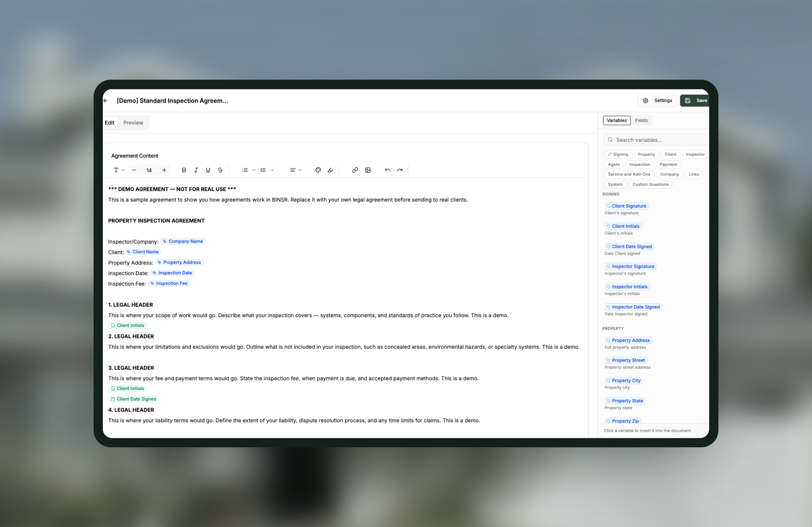Viewport: 812px width, 527px height.
Task: Insert the Inspector Date Signed variable
Action: pyautogui.click(x=633, y=307)
